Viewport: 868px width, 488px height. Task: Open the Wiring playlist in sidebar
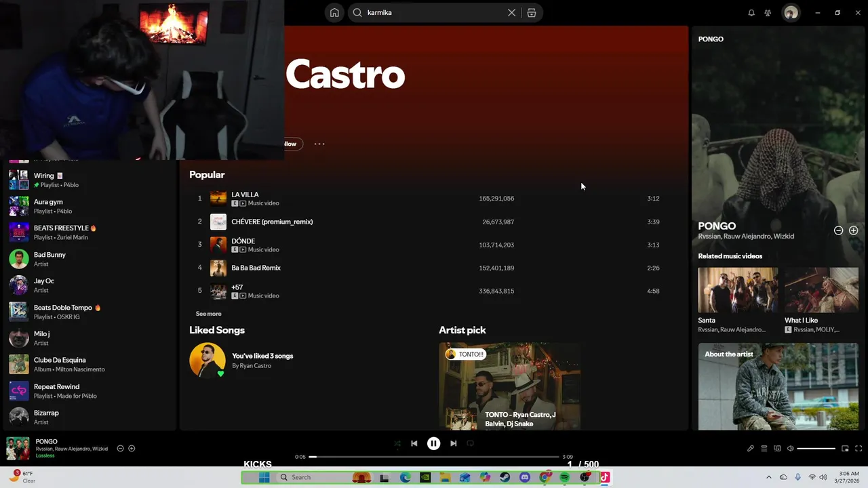[x=88, y=180]
